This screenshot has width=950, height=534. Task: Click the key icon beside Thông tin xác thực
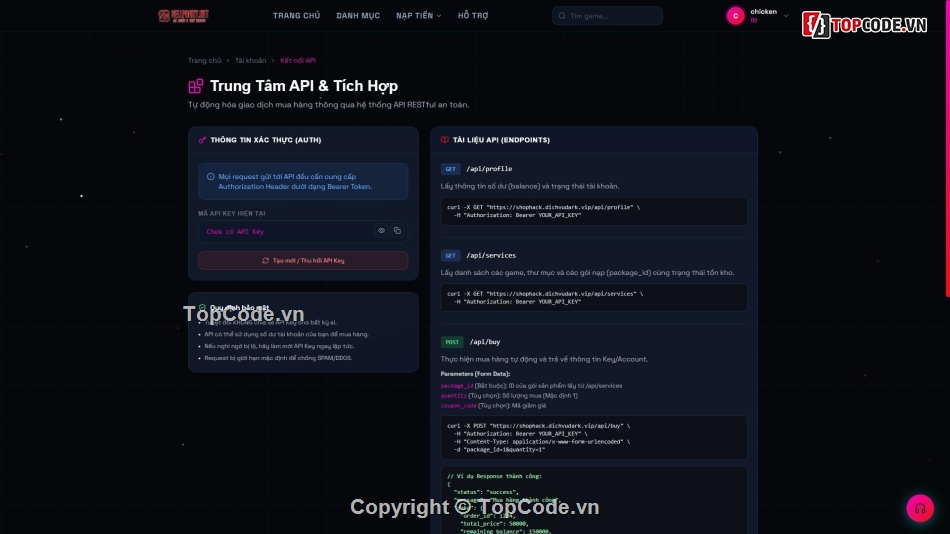click(x=202, y=140)
